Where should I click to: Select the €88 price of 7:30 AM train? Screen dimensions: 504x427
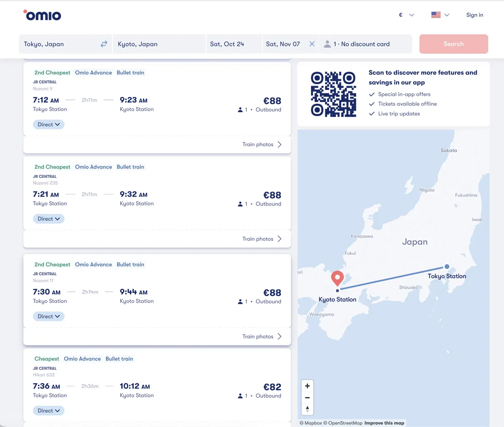coord(272,292)
